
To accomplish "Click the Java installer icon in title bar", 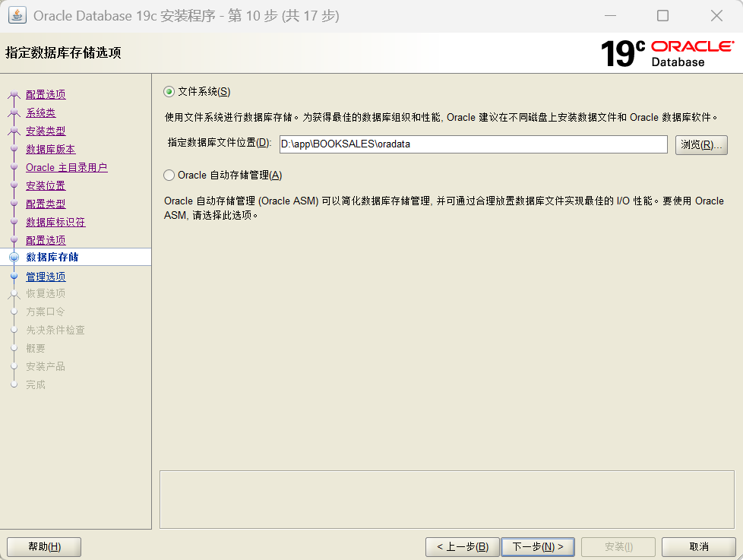I will [17, 15].
